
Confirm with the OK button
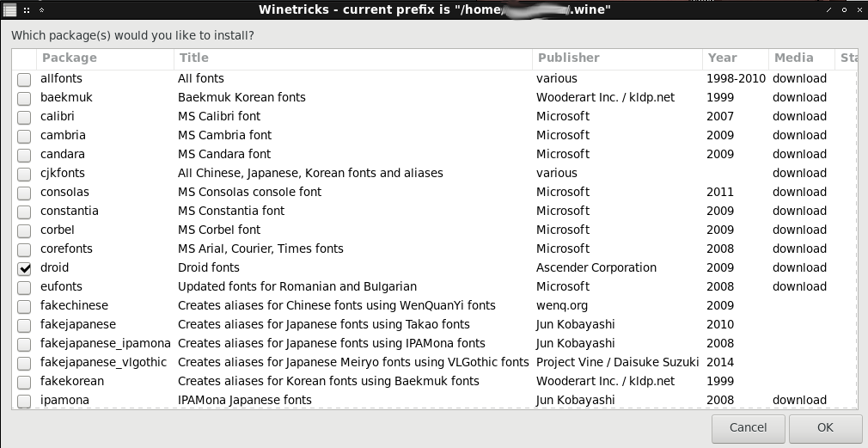[825, 428]
